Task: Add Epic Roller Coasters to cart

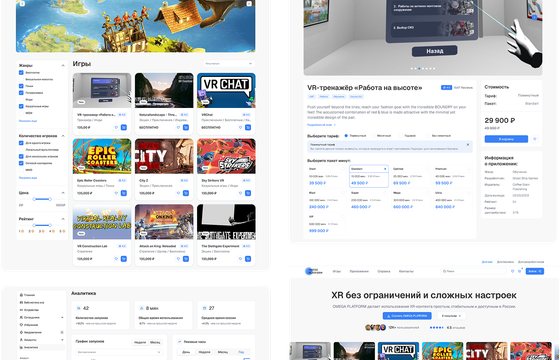Action: click(124, 193)
